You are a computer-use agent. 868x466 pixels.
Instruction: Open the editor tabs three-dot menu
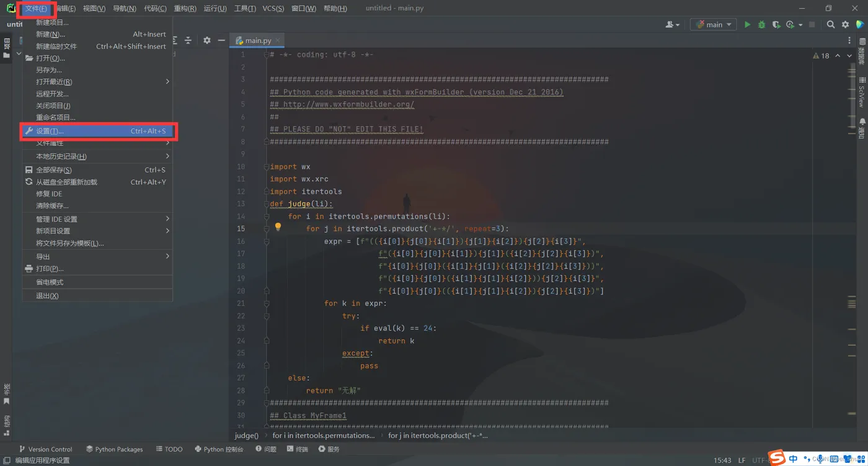(849, 40)
